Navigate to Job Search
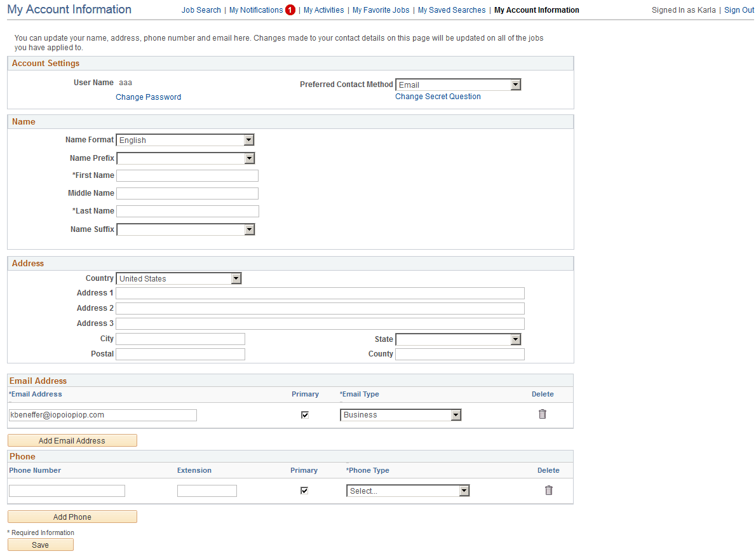 201,10
